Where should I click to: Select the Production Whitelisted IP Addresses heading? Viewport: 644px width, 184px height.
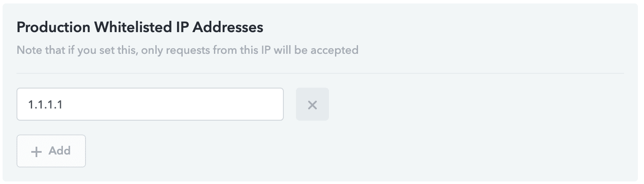tap(140, 27)
